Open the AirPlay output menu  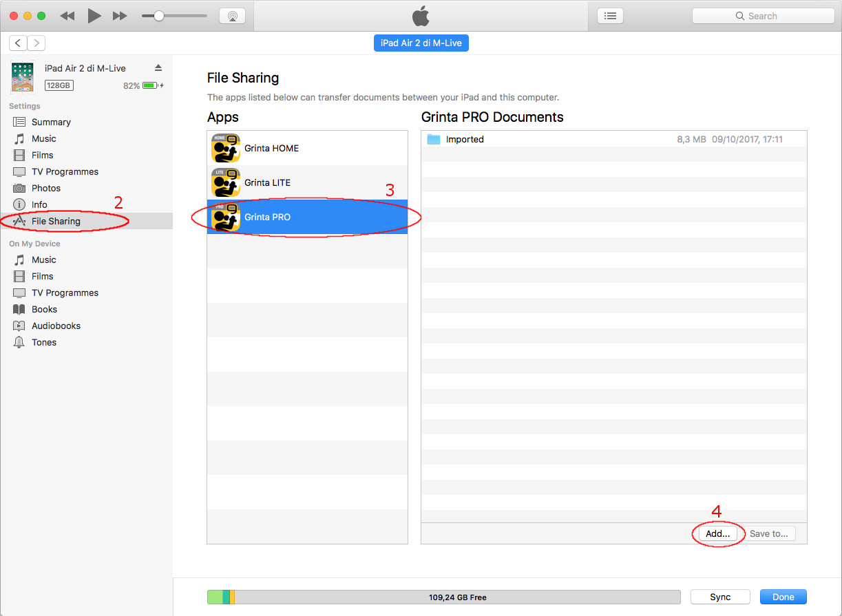coord(232,16)
